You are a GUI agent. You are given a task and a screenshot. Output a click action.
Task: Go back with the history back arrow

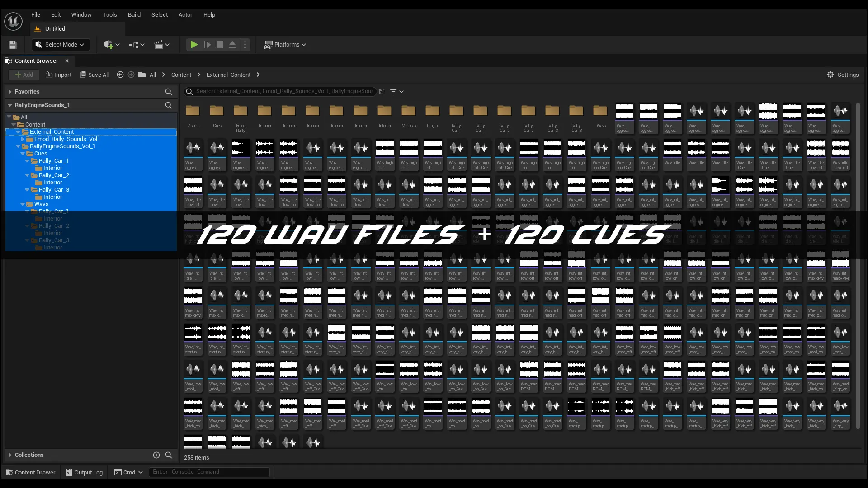click(x=120, y=75)
